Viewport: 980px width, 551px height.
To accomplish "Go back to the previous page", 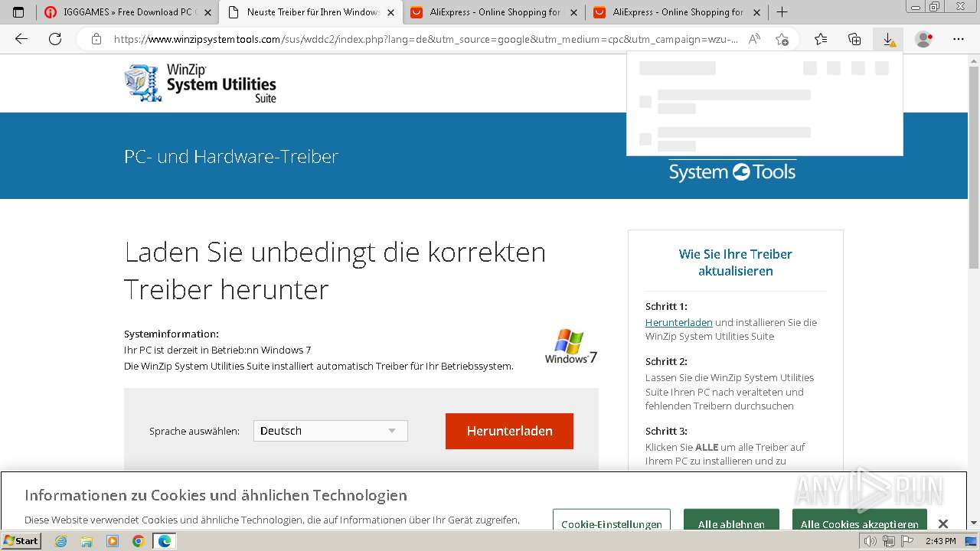I will pyautogui.click(x=21, y=39).
